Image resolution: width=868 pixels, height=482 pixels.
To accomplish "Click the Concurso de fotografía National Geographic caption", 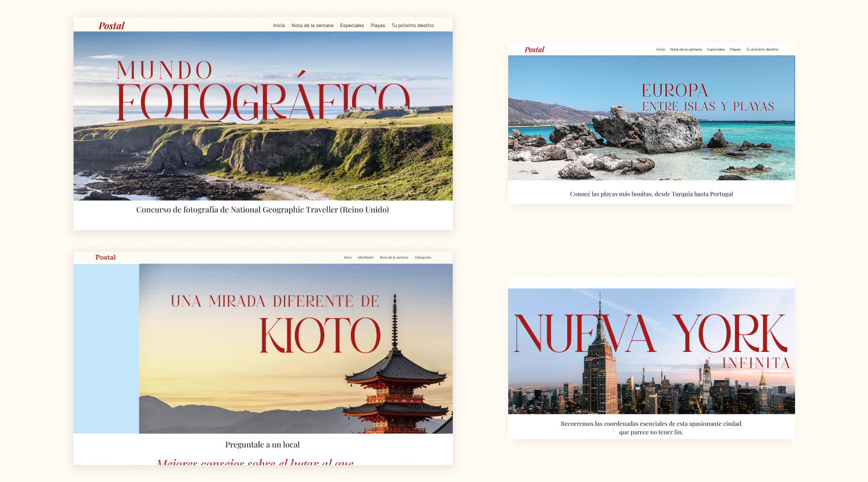I will click(263, 210).
